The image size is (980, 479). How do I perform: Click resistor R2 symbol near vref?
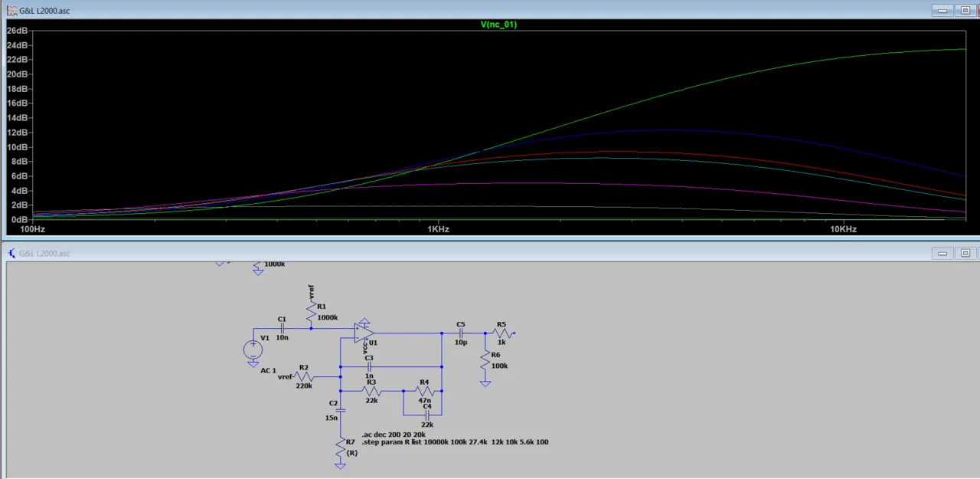tap(305, 376)
